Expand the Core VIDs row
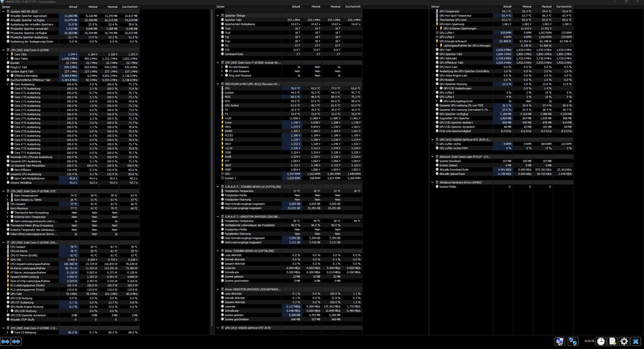 click(x=8, y=54)
